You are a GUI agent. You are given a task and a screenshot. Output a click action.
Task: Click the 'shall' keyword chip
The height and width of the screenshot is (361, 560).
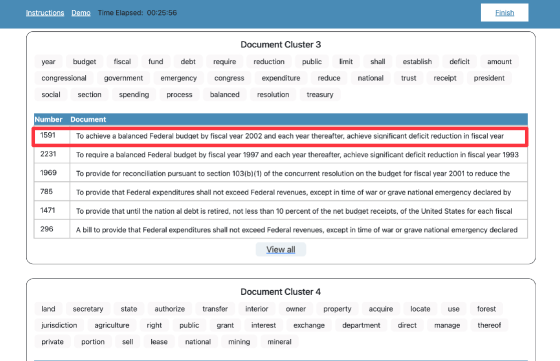point(378,61)
